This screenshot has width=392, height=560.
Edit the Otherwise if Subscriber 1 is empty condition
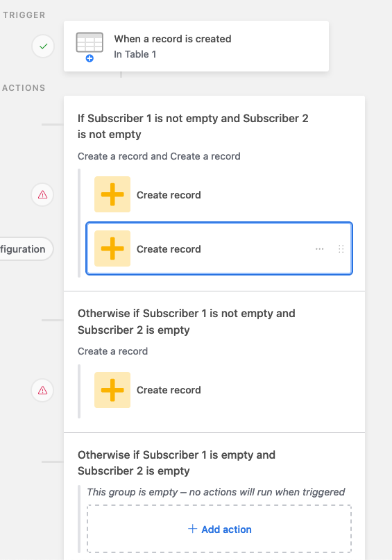tap(176, 463)
